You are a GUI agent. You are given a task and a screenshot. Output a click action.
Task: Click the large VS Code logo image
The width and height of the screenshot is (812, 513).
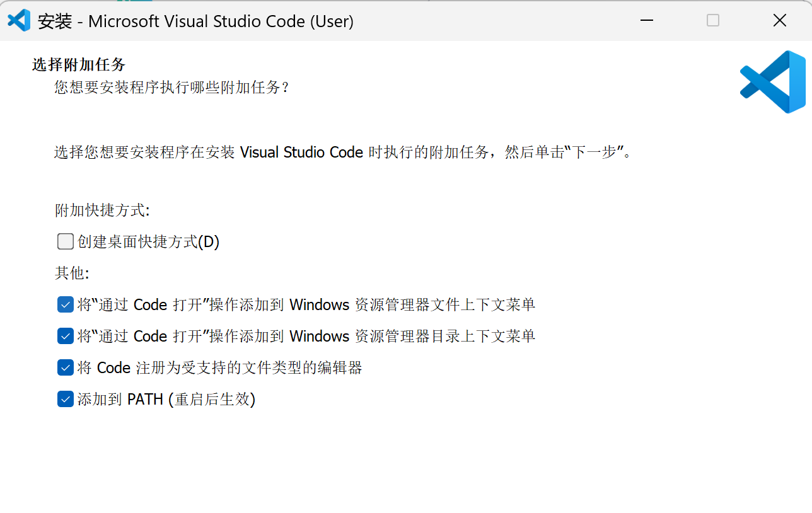pos(773,82)
